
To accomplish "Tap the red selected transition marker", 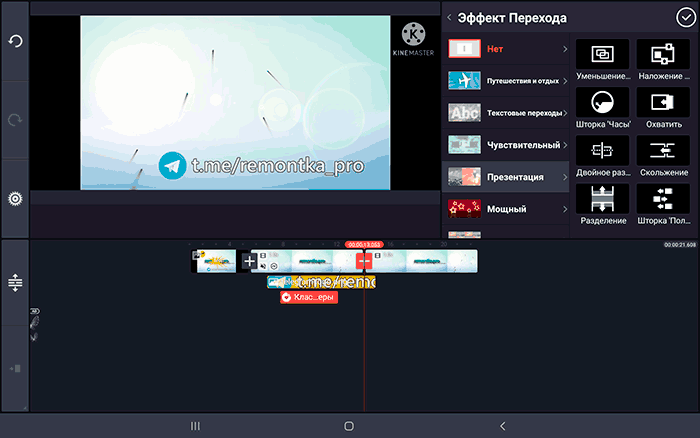I will point(364,261).
